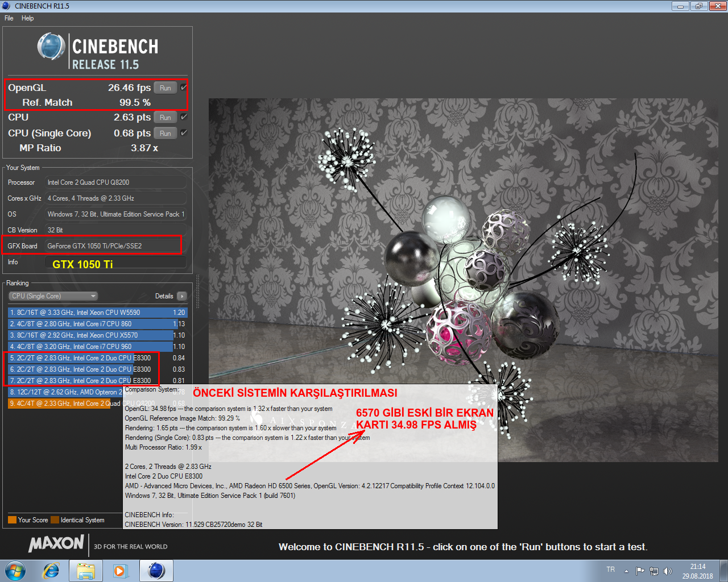Click the brown Identical System legend swatch
This screenshot has height=582, width=728.
[55, 519]
